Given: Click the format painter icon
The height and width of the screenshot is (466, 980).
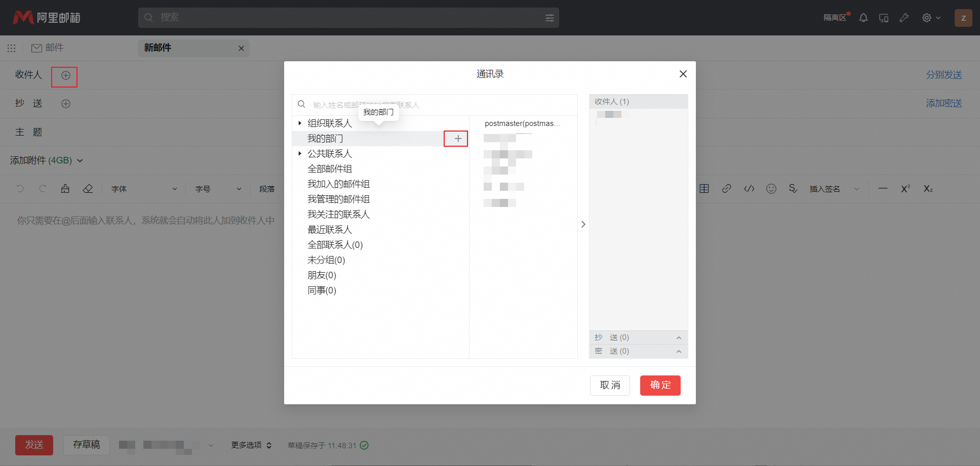Looking at the screenshot, I should coord(65,188).
